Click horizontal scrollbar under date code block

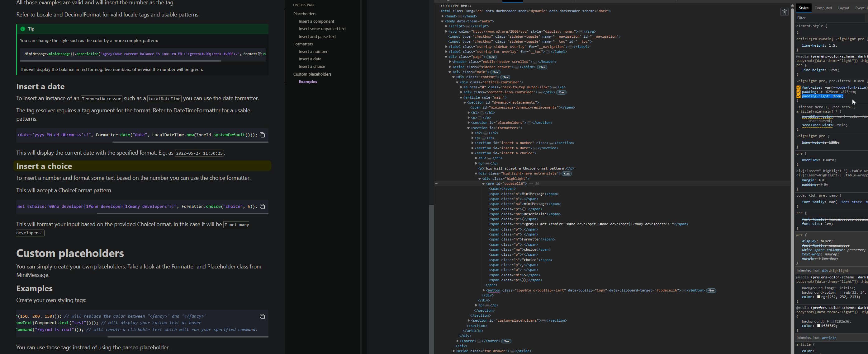tap(190, 142)
